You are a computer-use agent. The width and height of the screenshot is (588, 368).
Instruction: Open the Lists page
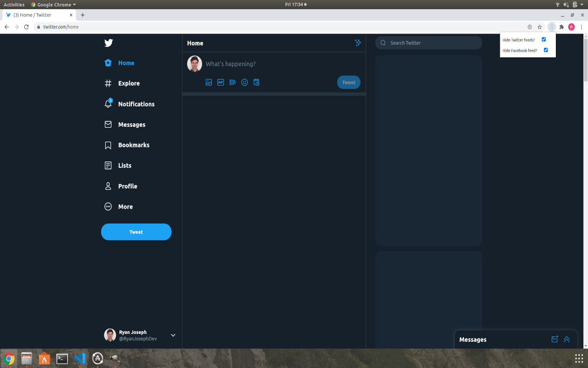coord(118,166)
